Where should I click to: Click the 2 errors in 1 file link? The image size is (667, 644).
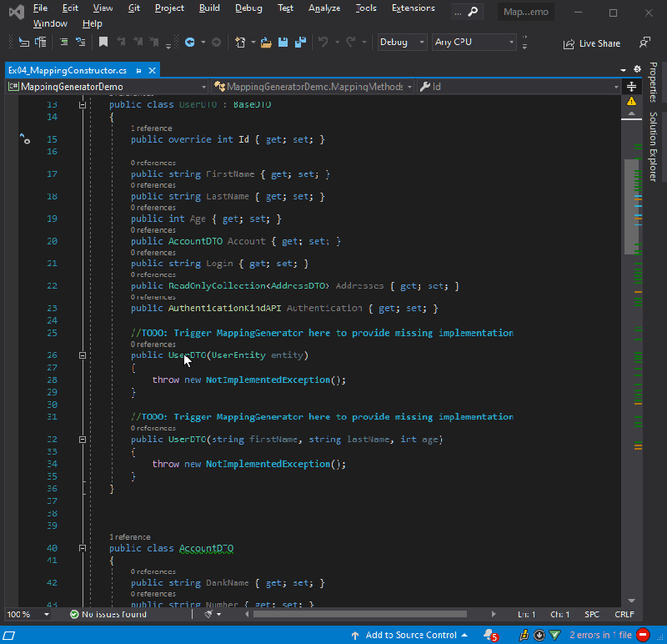click(599, 635)
